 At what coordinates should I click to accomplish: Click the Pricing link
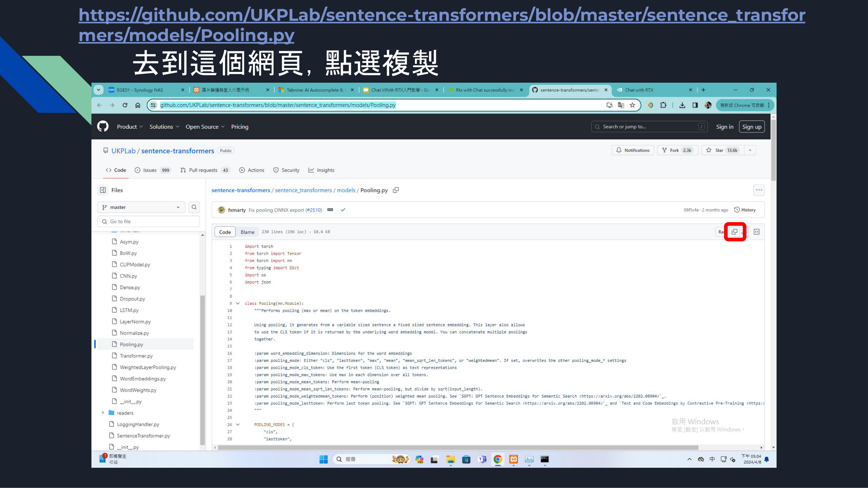(240, 127)
